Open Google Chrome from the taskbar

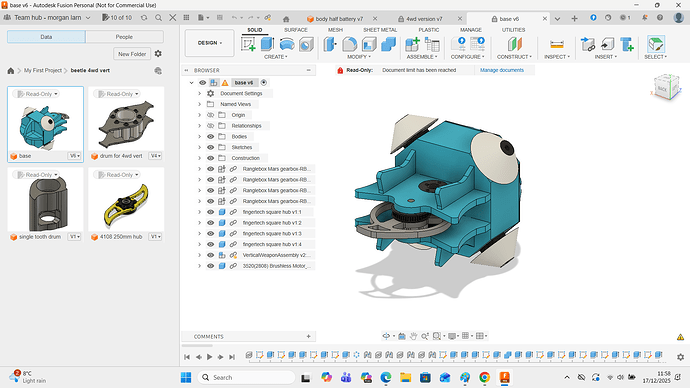click(x=484, y=377)
